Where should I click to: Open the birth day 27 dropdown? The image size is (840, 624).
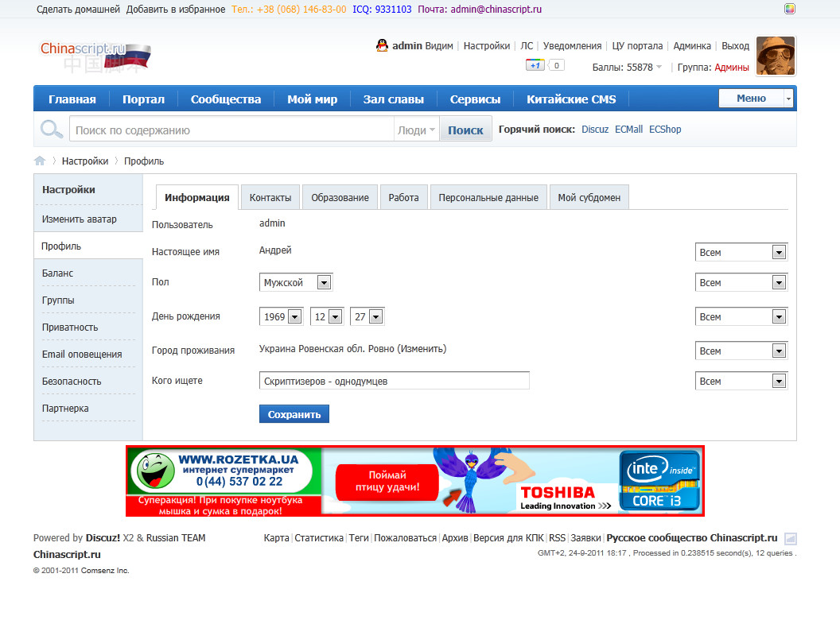[367, 317]
